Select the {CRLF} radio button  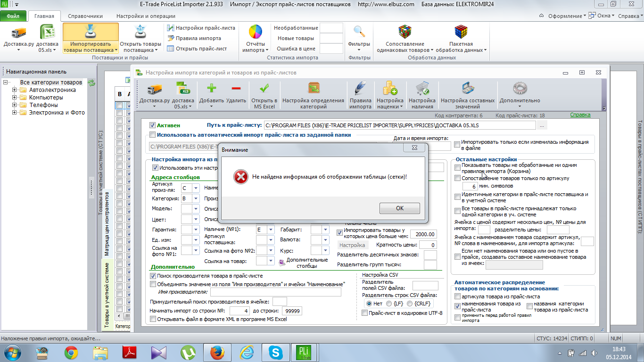click(410, 304)
